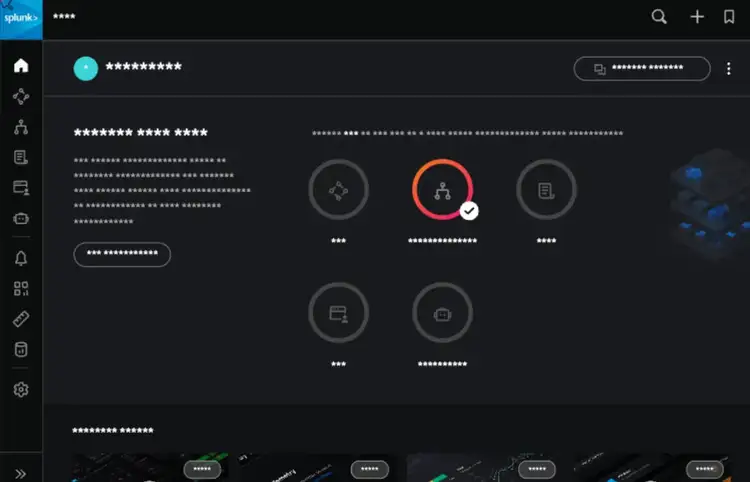Open Log Observer icon in sidebar
Image resolution: width=750 pixels, height=482 pixels.
tap(21, 157)
